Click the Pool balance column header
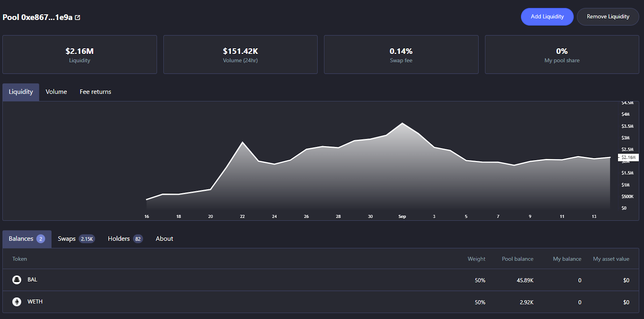This screenshot has height=319, width=644. (517, 259)
